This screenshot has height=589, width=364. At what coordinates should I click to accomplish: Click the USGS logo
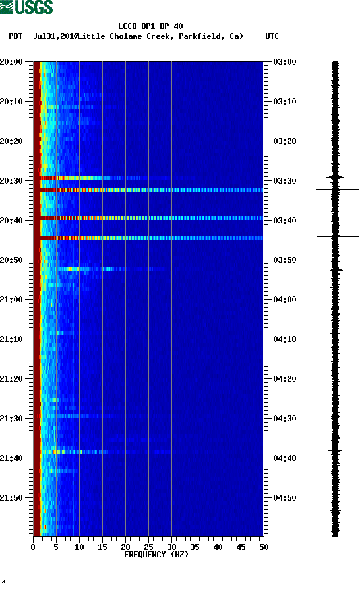coord(26,7)
